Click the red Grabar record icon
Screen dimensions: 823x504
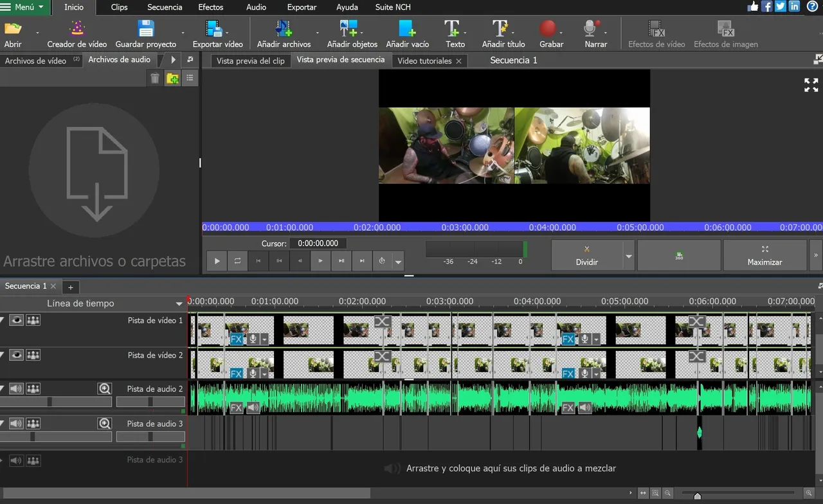tap(548, 28)
